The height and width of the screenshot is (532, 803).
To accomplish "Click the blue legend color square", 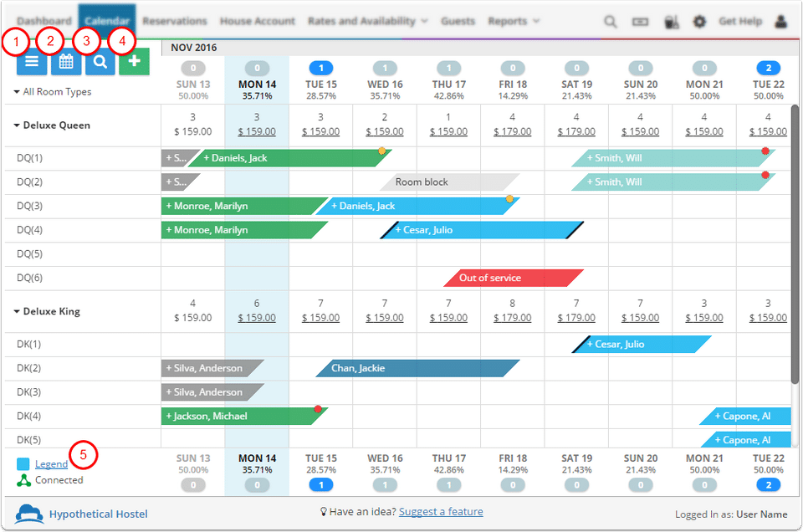I will (x=23, y=464).
